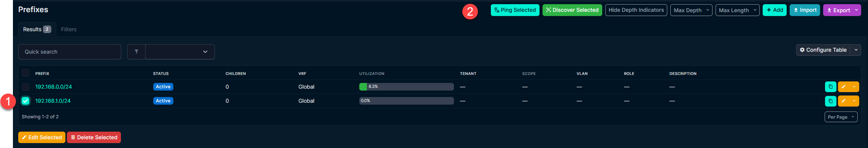Uncheck the 192.168.1.0/24 row checkbox
Screen dimensions: 868x148
pos(25,101)
